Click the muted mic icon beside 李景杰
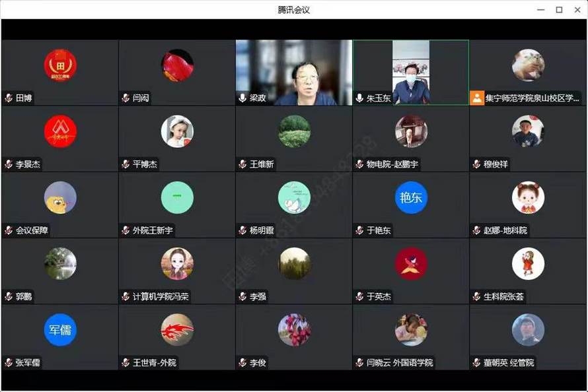 pos(9,164)
